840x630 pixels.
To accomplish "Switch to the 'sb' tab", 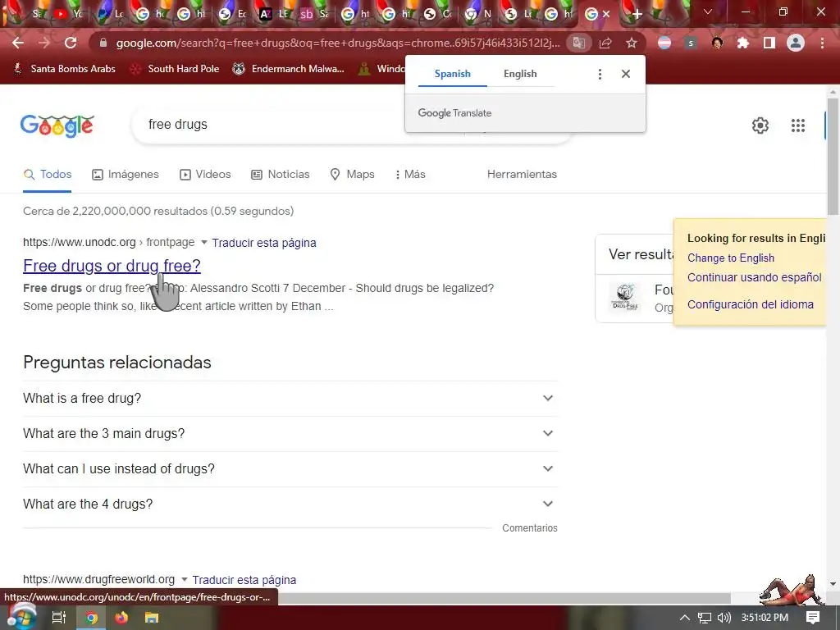I will [313, 14].
